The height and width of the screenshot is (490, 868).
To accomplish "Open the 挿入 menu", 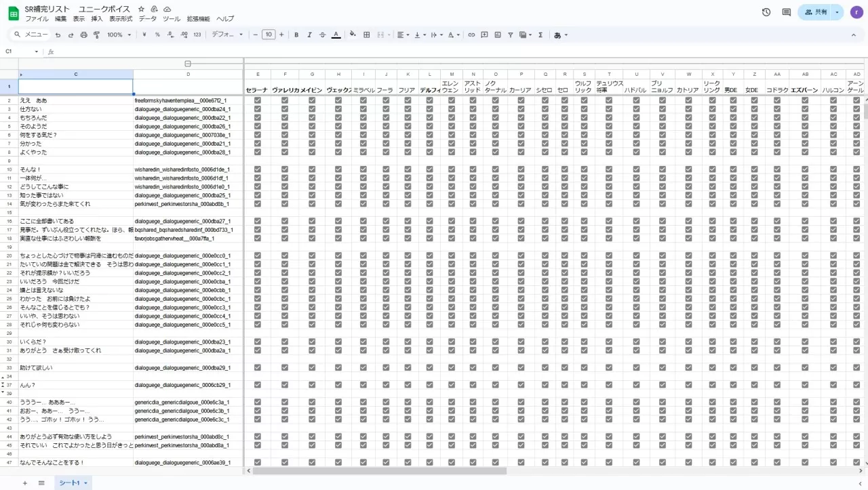I will [x=97, y=19].
